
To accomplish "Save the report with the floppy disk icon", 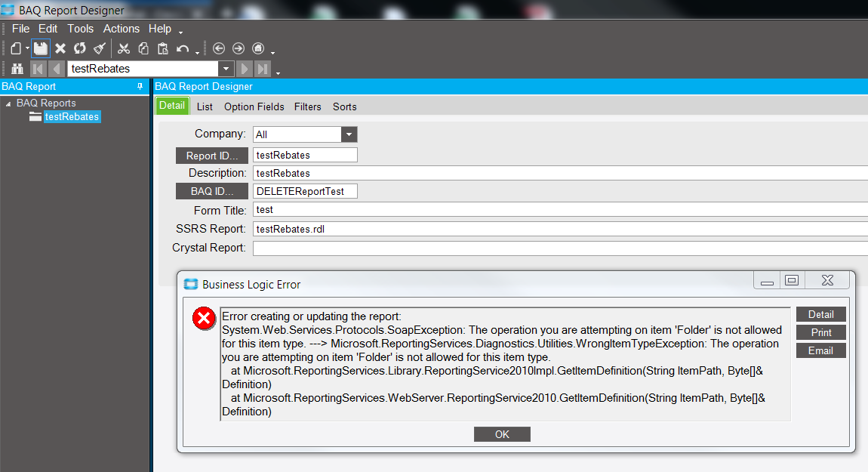I will 41,49.
